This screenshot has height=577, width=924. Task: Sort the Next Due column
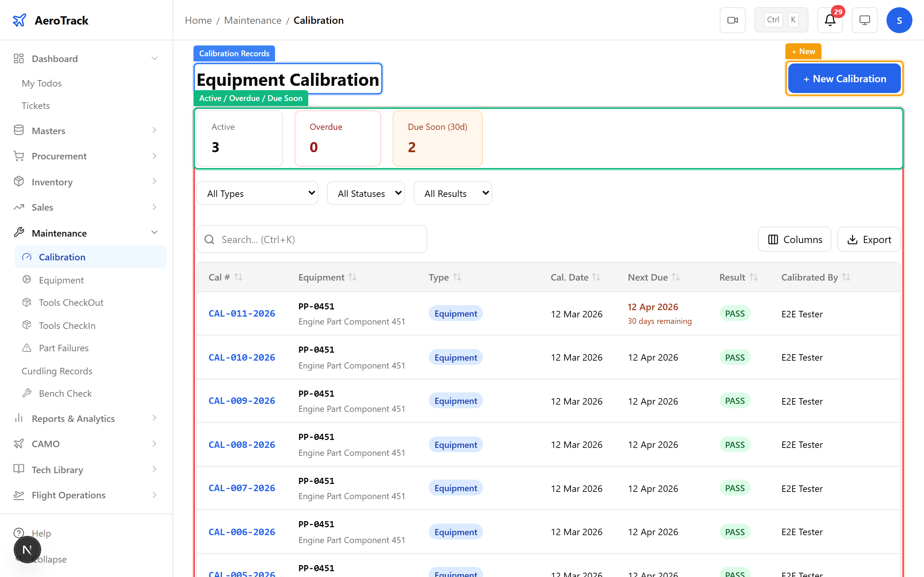coord(676,277)
